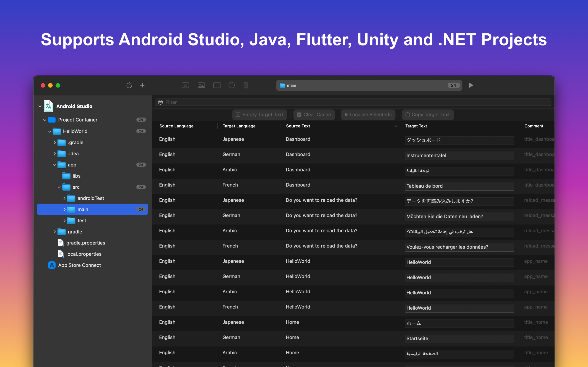
Task: Click the Empty Target Text button
Action: pyautogui.click(x=259, y=115)
